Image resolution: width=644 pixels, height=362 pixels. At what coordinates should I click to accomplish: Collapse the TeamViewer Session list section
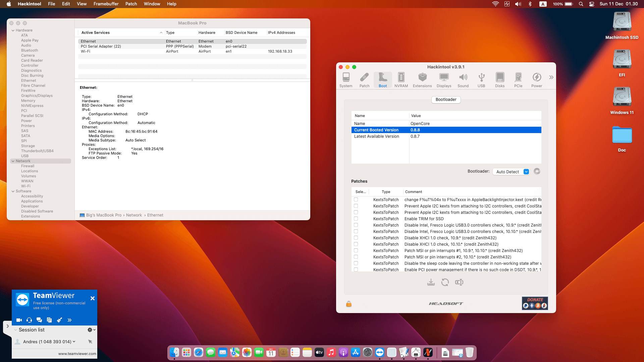[15, 330]
